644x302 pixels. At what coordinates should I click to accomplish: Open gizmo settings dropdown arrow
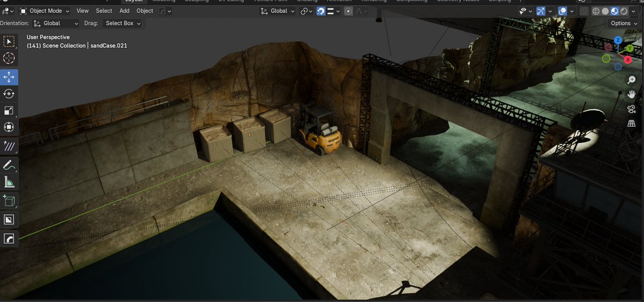pos(550,11)
